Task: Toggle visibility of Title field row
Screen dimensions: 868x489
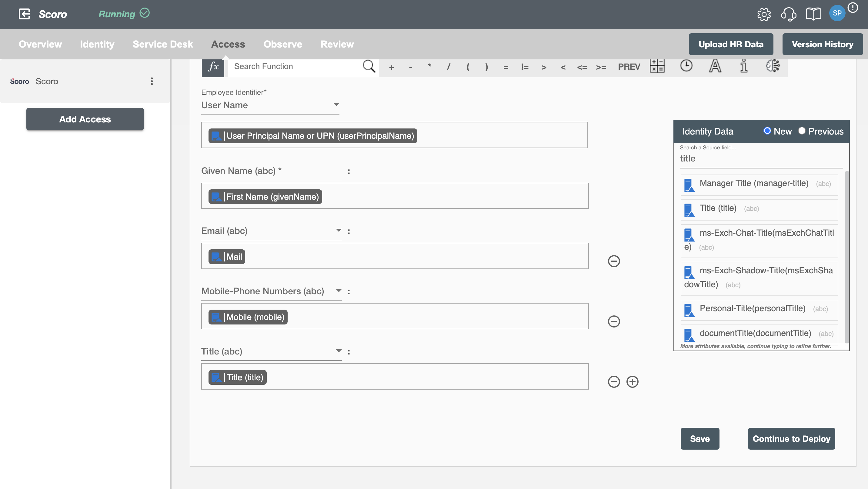Action: click(614, 381)
